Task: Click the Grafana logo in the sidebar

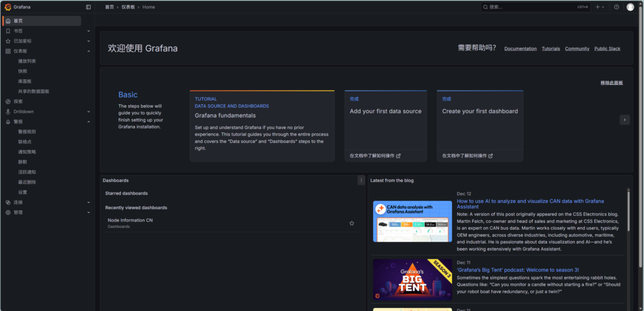Action: [x=8, y=7]
